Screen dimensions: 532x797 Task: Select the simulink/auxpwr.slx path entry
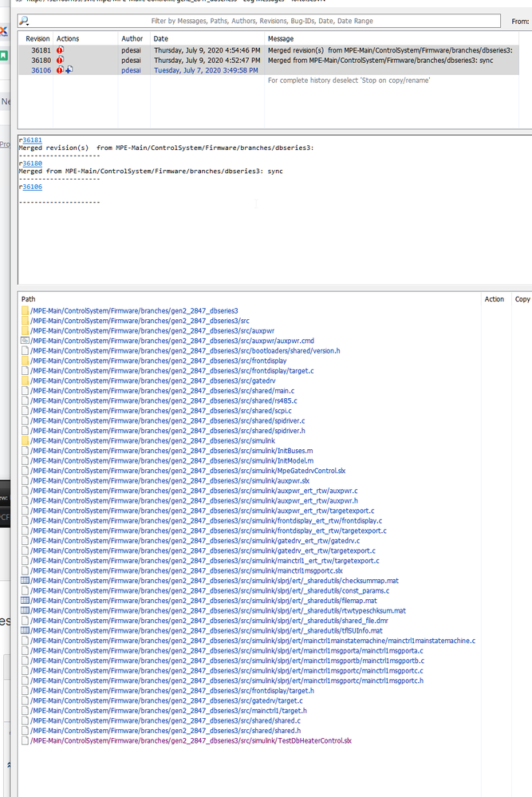(x=170, y=481)
